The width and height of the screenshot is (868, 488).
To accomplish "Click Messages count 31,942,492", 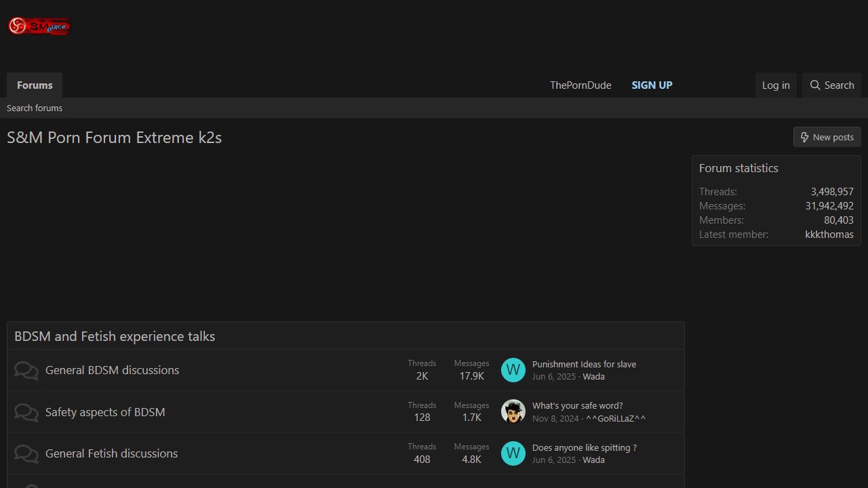I will (x=829, y=206).
